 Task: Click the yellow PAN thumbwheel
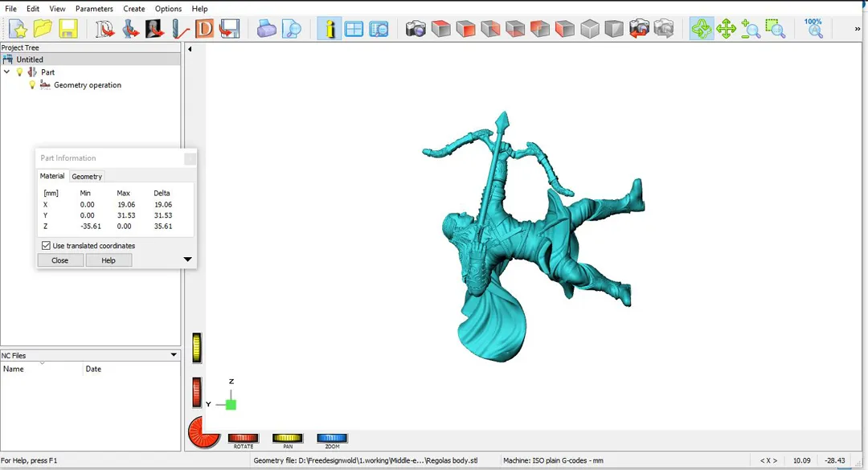(x=287, y=438)
